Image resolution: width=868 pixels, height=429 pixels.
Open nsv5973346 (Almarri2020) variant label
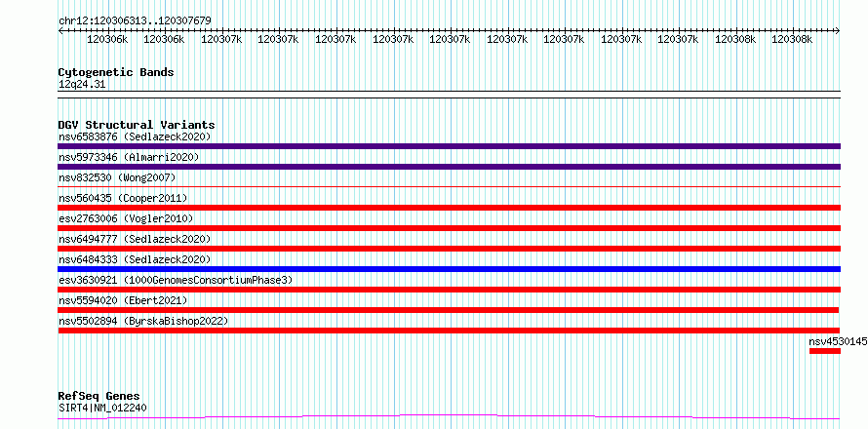tap(129, 157)
